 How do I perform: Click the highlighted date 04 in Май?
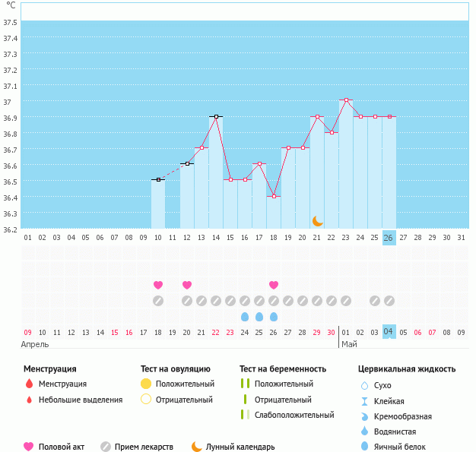[389, 332]
